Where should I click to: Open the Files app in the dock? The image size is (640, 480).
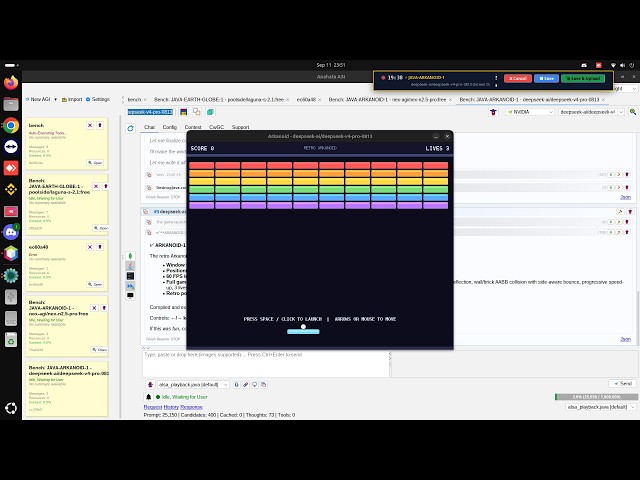(11, 104)
